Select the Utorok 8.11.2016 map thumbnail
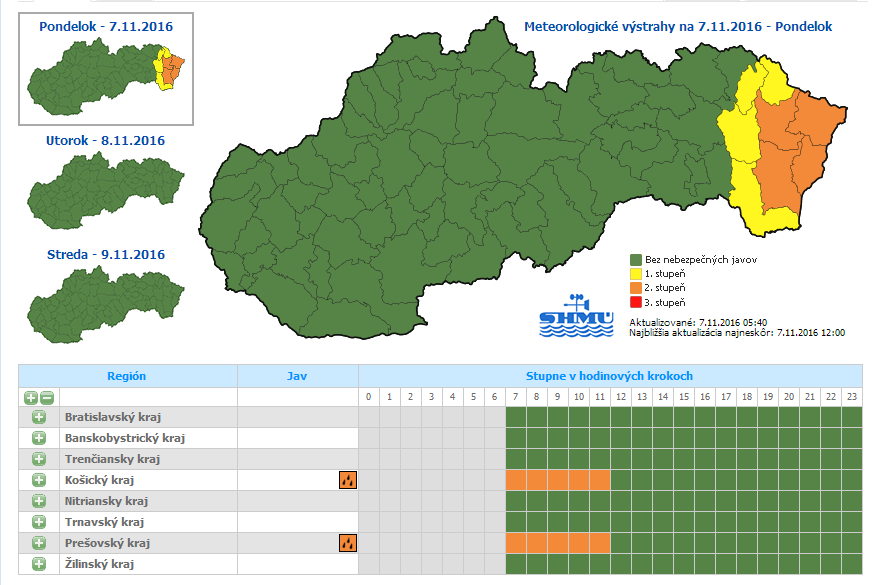This screenshot has height=585, width=880. click(106, 192)
